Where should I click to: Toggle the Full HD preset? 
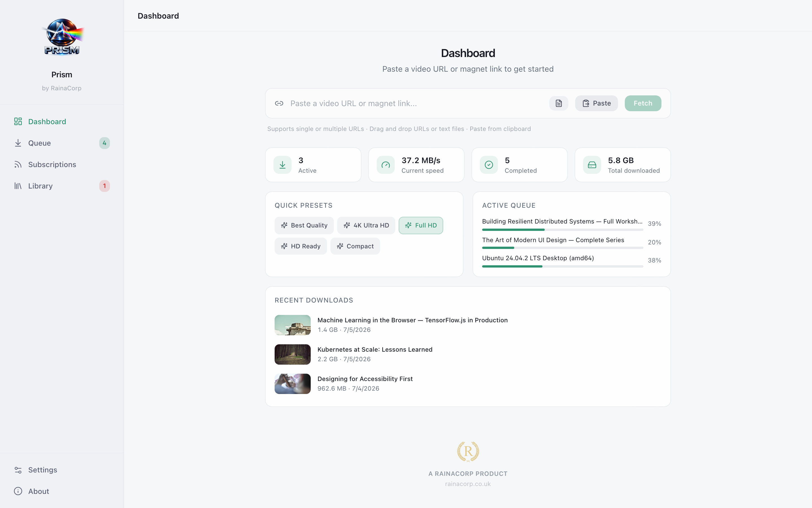coord(421,225)
